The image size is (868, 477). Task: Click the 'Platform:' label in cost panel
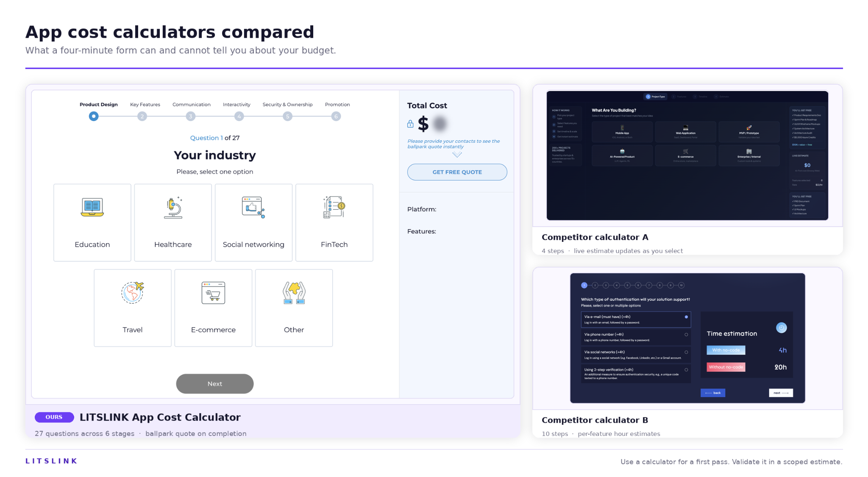422,209
